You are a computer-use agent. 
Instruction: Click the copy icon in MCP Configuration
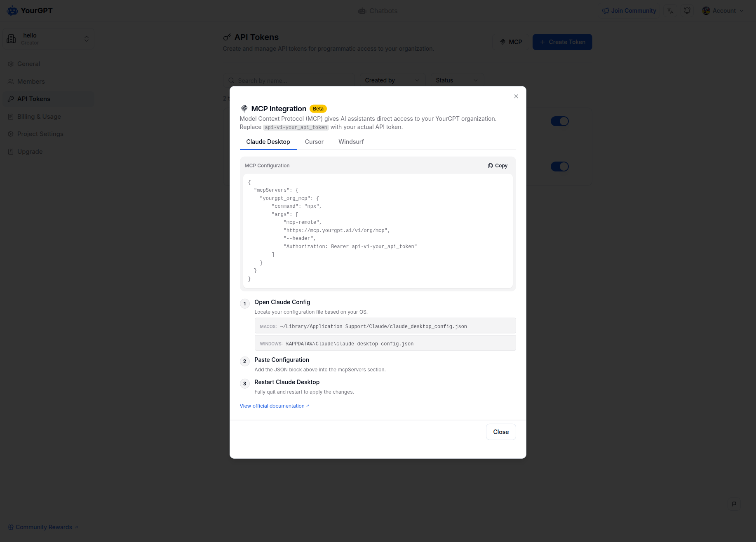tap(491, 166)
